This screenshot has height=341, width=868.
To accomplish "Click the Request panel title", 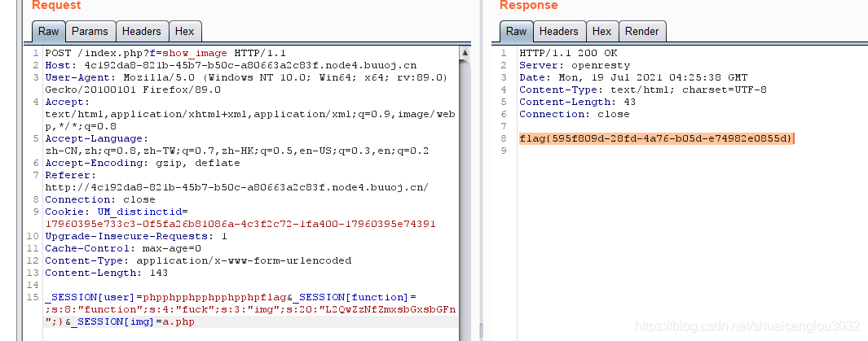I will pyautogui.click(x=56, y=6).
